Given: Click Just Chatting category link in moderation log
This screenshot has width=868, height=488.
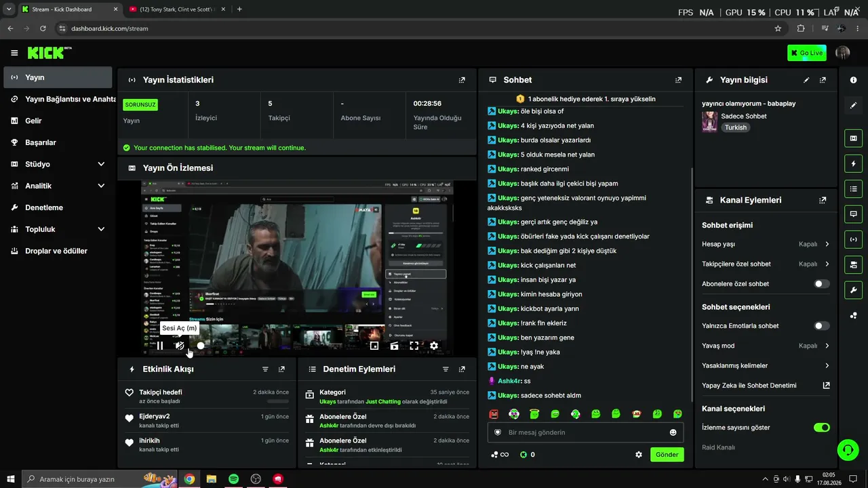Looking at the screenshot, I should pos(383,402).
